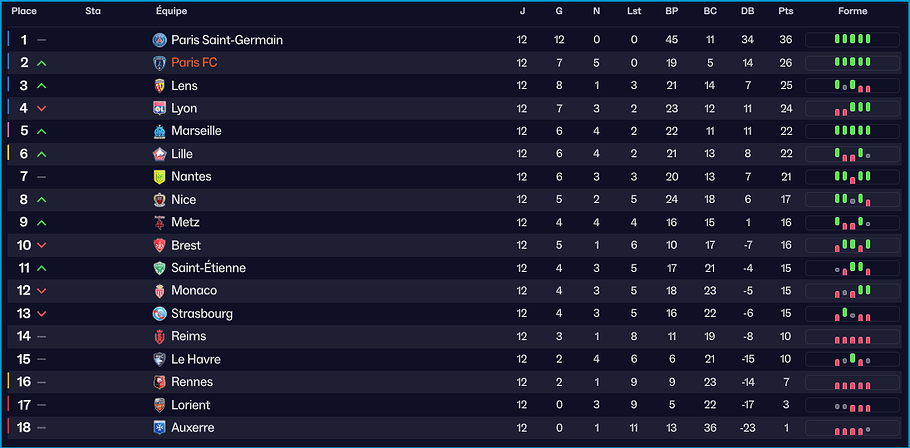Open the Marseille team badge
This screenshot has width=910, height=448.
pos(159,131)
